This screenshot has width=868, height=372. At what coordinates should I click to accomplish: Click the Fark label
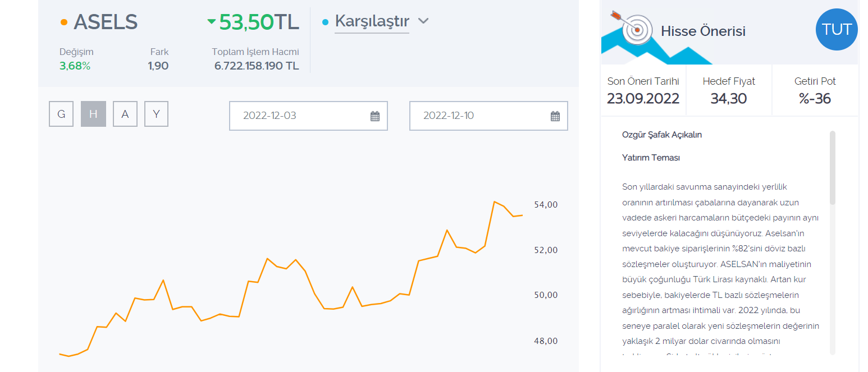(x=159, y=52)
